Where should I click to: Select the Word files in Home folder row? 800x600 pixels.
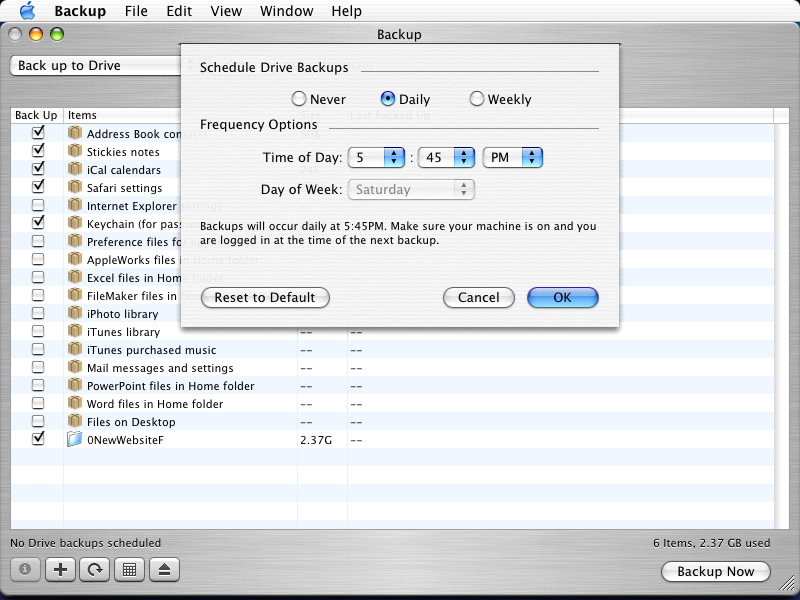(x=155, y=404)
